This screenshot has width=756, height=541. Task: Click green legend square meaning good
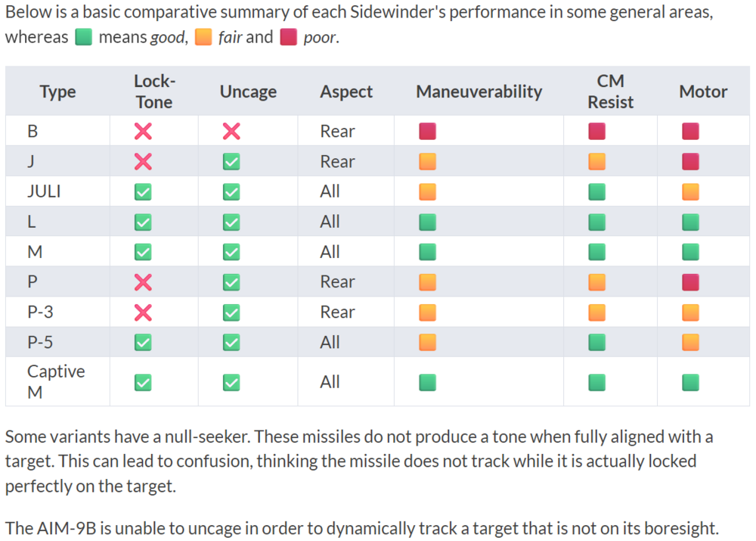(x=83, y=38)
